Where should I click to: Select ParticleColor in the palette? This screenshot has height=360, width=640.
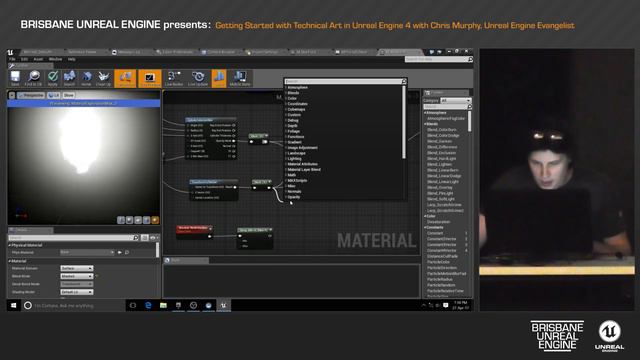pyautogui.click(x=438, y=262)
